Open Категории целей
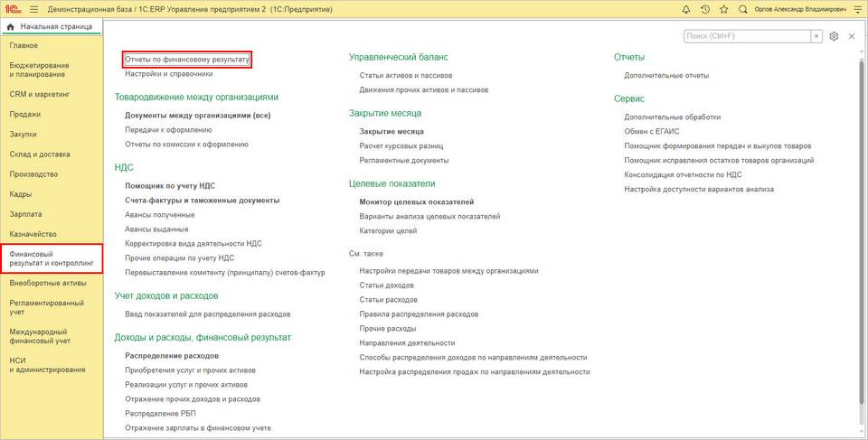This screenshot has height=440, width=868. [x=388, y=230]
